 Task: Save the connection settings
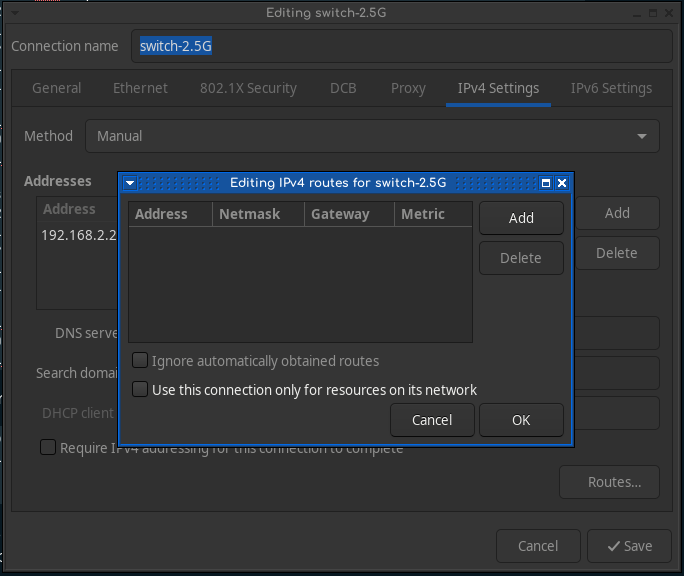pos(622,546)
